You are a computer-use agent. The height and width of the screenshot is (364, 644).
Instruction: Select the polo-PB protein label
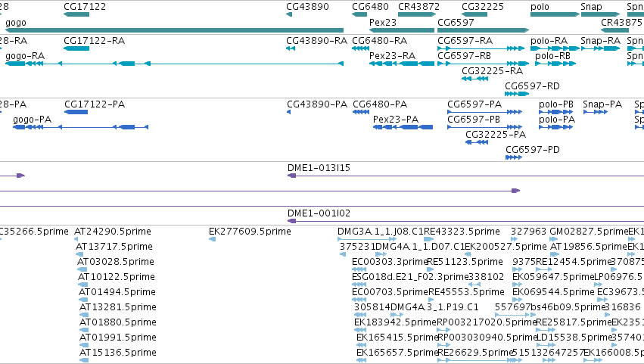tap(556, 104)
